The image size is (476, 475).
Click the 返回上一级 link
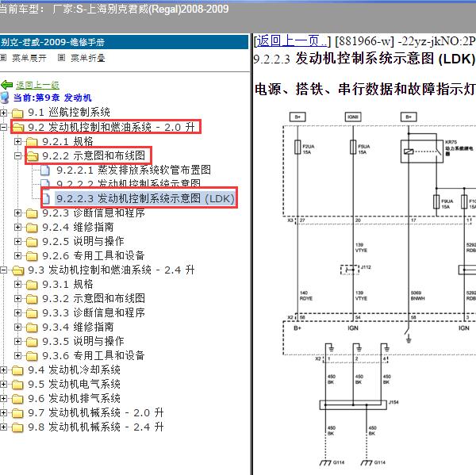(x=37, y=85)
